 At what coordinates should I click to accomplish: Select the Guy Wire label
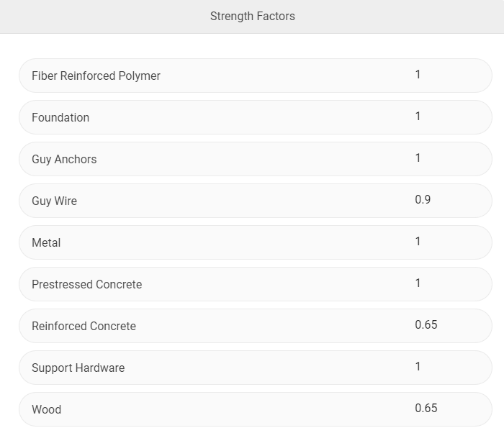(54, 201)
